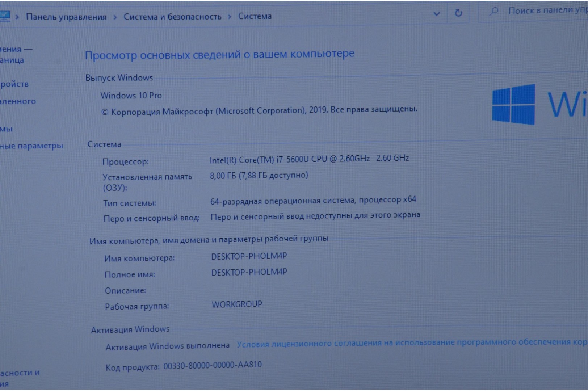The height and width of the screenshot is (391, 588).
Task: Click the computer name DESKTOP-PHOLM4P value
Action: 249,256
